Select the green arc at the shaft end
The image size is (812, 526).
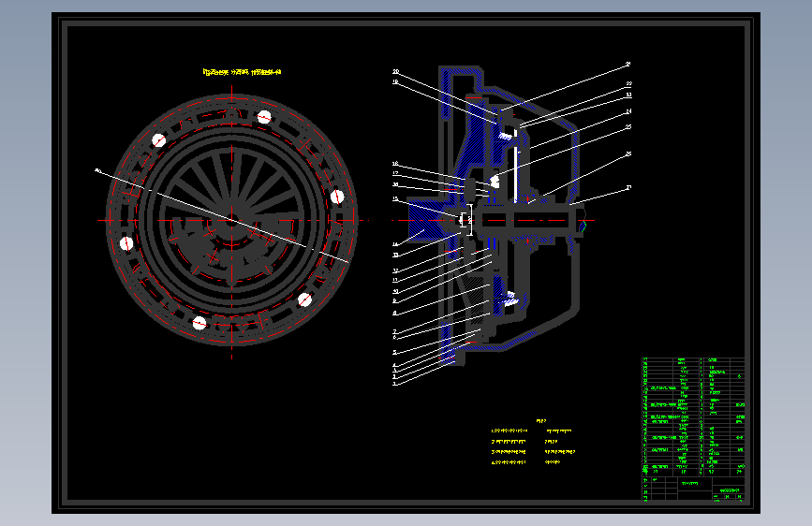pos(583,226)
